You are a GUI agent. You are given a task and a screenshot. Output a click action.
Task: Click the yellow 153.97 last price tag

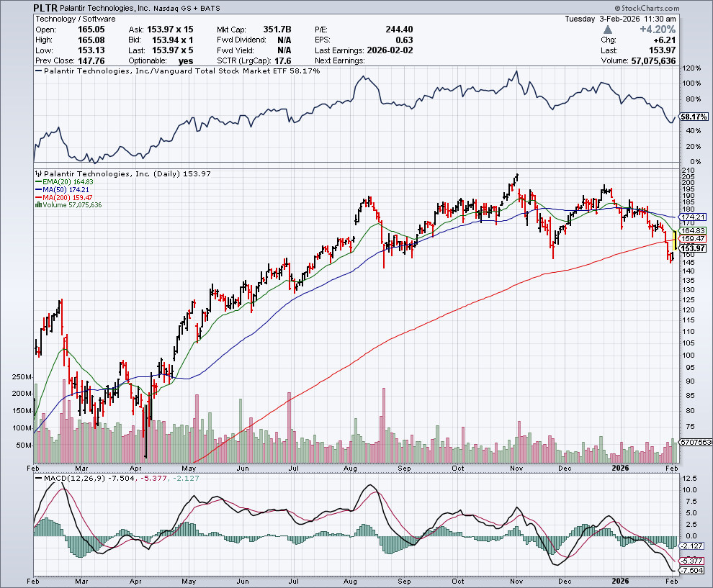[x=693, y=248]
